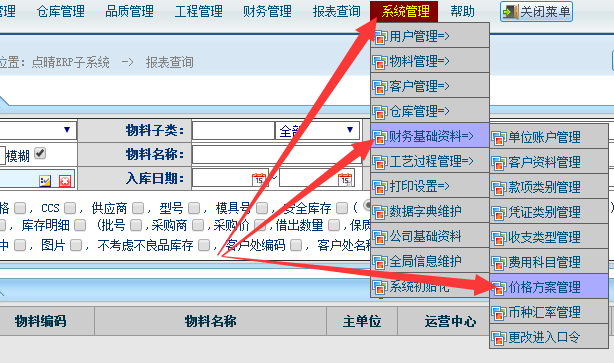Open the 系统管理 menu

click(405, 11)
